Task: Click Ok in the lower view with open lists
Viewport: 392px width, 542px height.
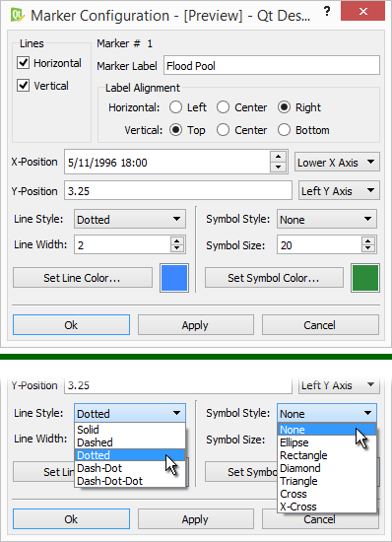Action: point(72,519)
